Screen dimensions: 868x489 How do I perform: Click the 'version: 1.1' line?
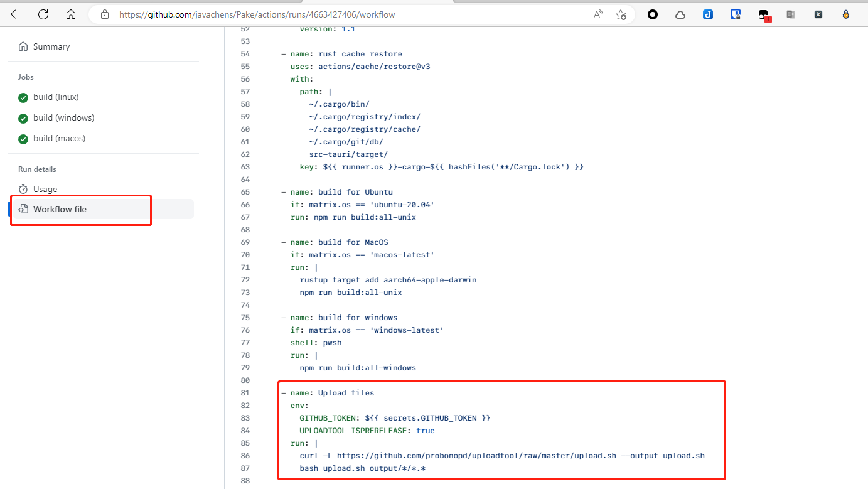coord(327,29)
